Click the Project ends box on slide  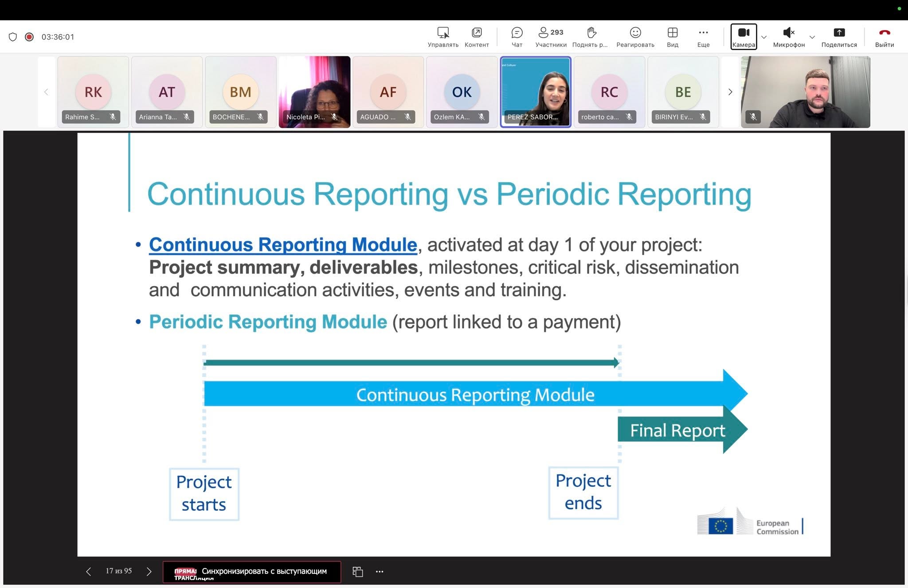point(583,492)
